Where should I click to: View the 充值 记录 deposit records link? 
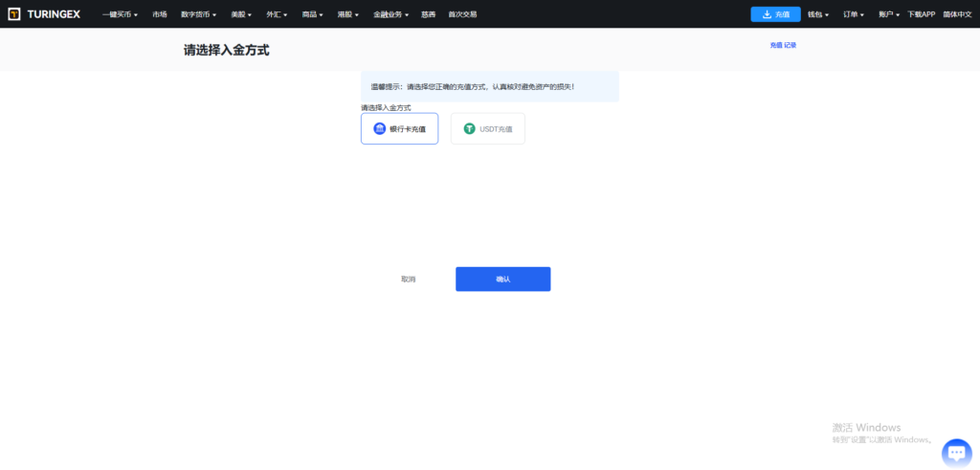783,45
